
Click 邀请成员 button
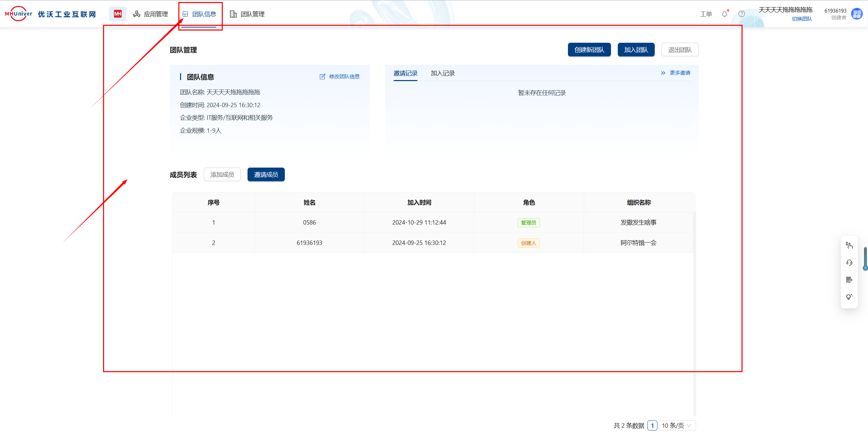click(266, 174)
